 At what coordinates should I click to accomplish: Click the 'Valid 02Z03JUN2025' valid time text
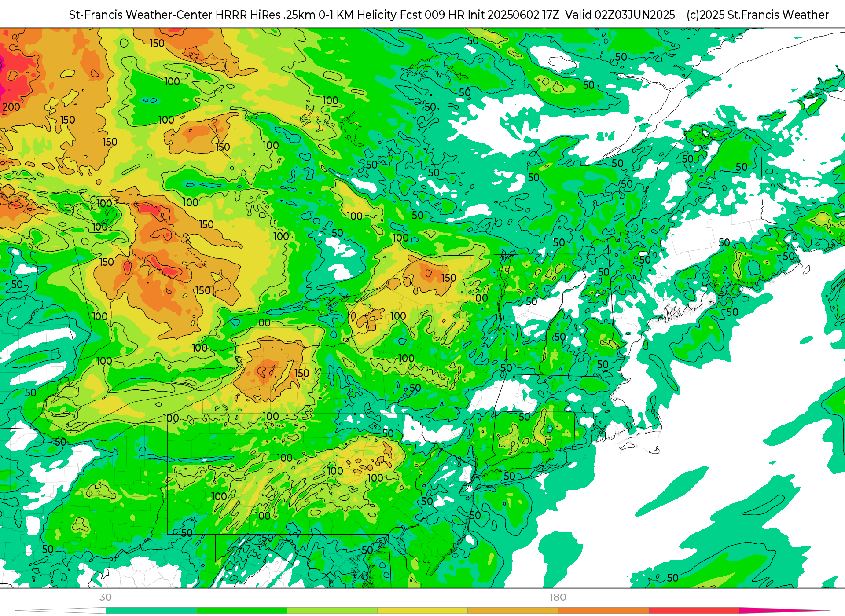[620, 15]
